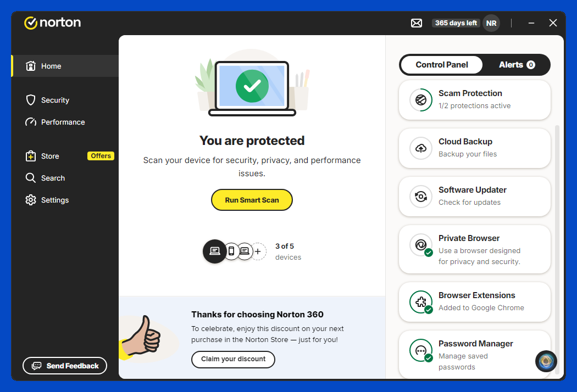Click "1/2 protections active" text
This screenshot has height=392, width=577.
pos(474,106)
